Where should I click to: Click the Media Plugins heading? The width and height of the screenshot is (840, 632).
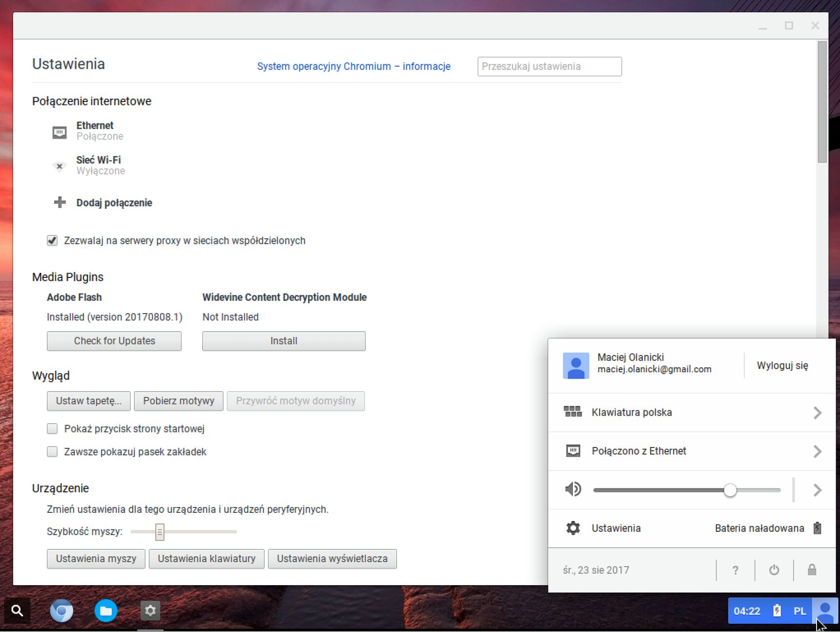(68, 277)
